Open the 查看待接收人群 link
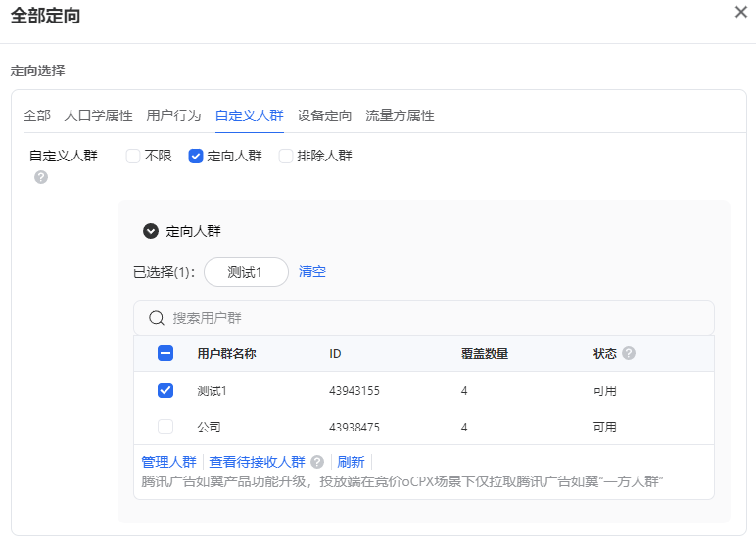 257,462
